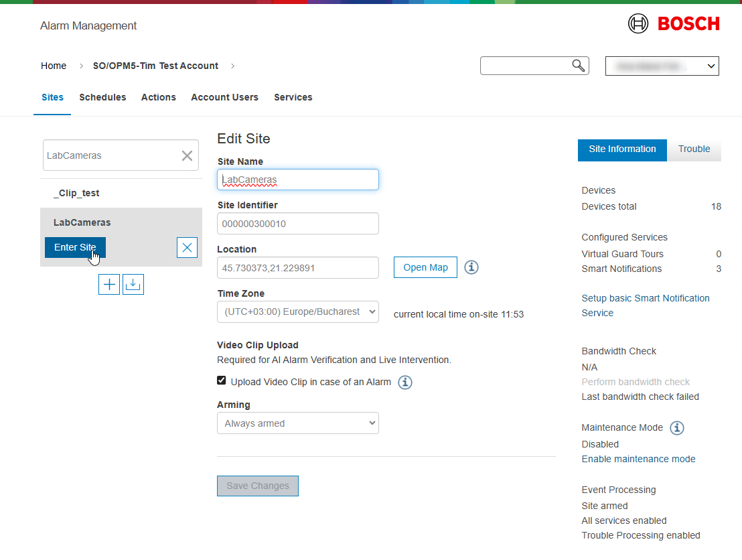Add a new site with plus icon
This screenshot has width=742, height=560.
coord(109,284)
